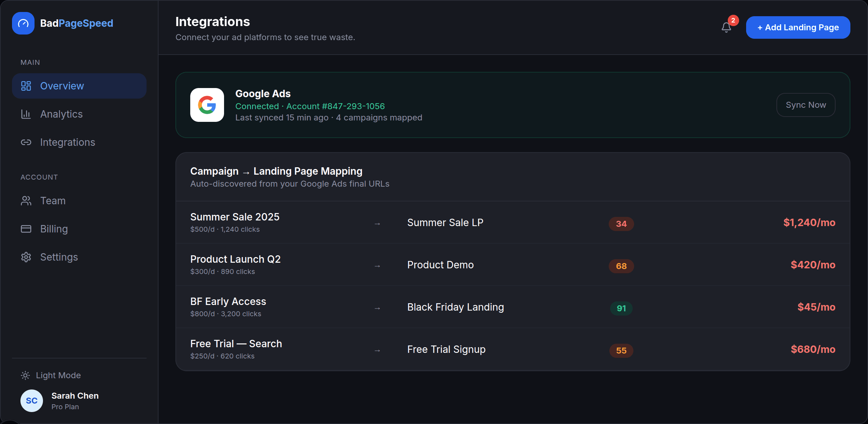
Task: Click the score badge 68
Action: pyautogui.click(x=621, y=266)
